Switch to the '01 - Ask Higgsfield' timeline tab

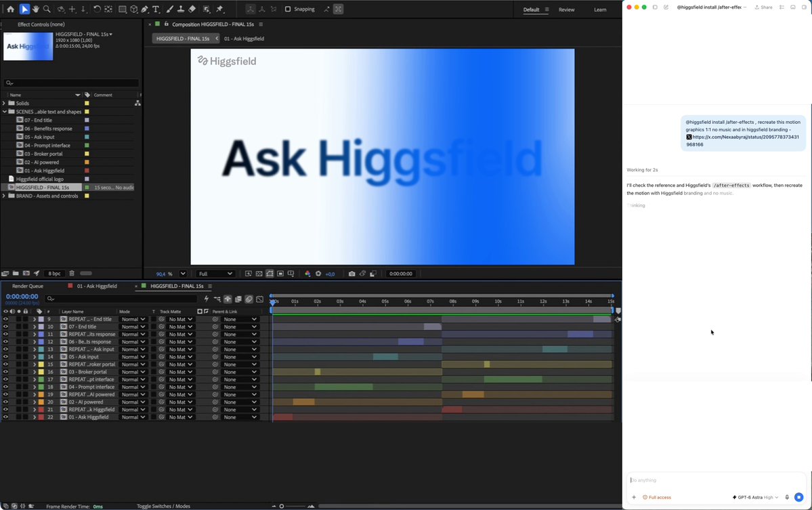pos(97,286)
